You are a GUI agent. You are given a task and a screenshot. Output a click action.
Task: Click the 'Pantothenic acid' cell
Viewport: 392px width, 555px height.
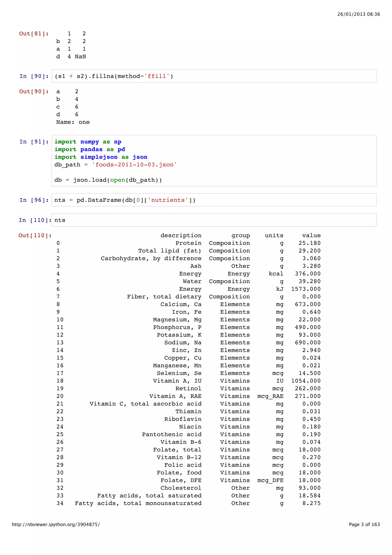click(x=172, y=434)
